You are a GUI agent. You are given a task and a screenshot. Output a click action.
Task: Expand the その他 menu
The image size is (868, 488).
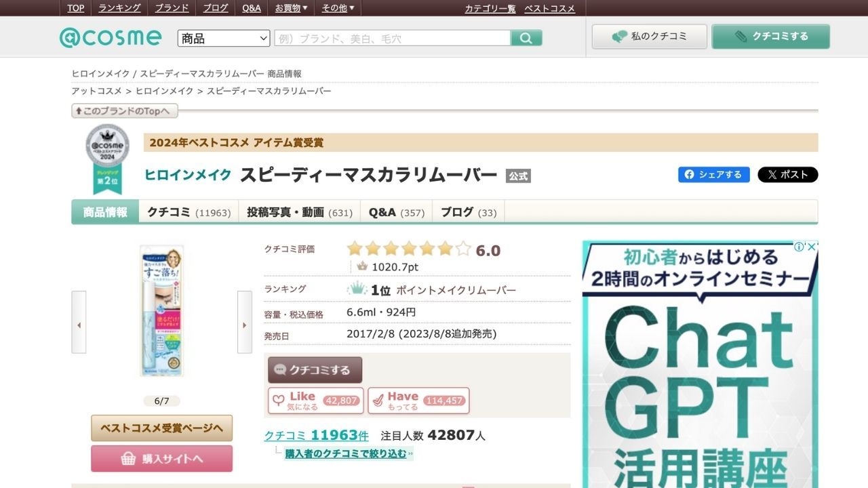click(338, 8)
